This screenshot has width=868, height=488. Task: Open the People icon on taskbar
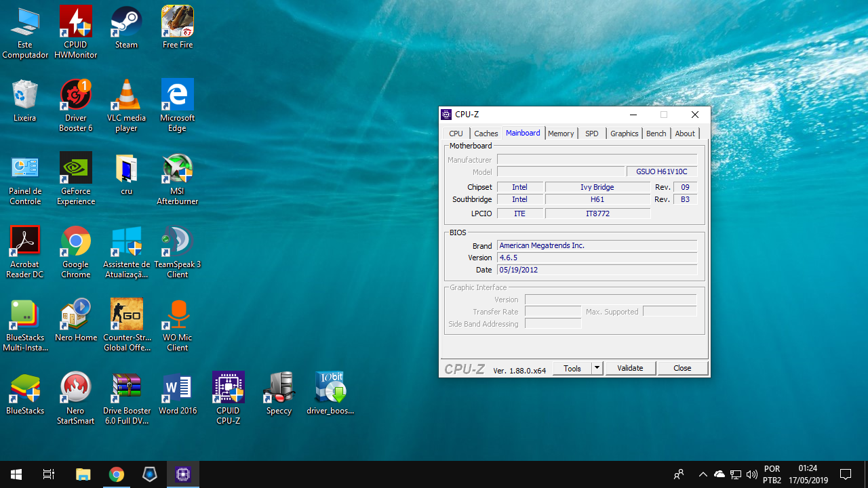click(678, 474)
